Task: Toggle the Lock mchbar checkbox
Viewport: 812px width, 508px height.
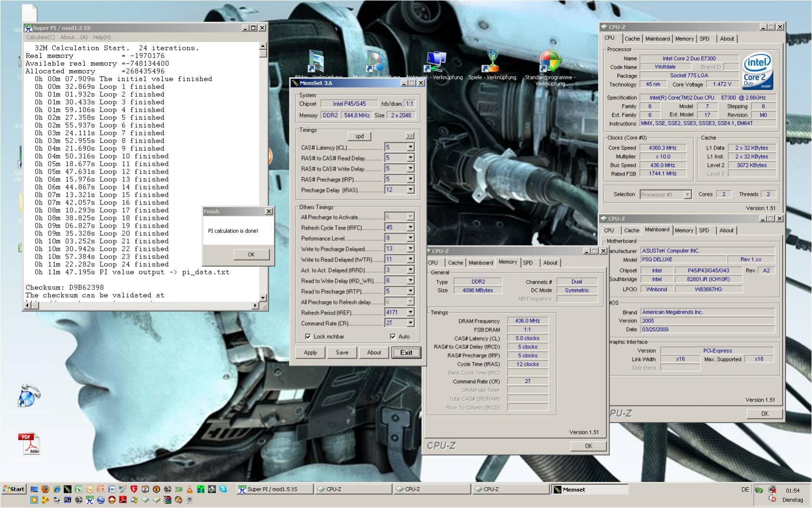Action: [x=308, y=336]
